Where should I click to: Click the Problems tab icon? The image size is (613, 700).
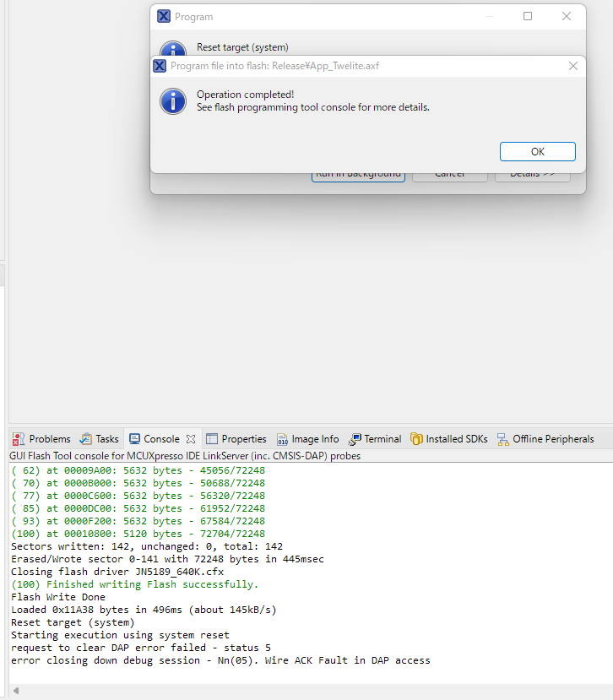[x=18, y=439]
